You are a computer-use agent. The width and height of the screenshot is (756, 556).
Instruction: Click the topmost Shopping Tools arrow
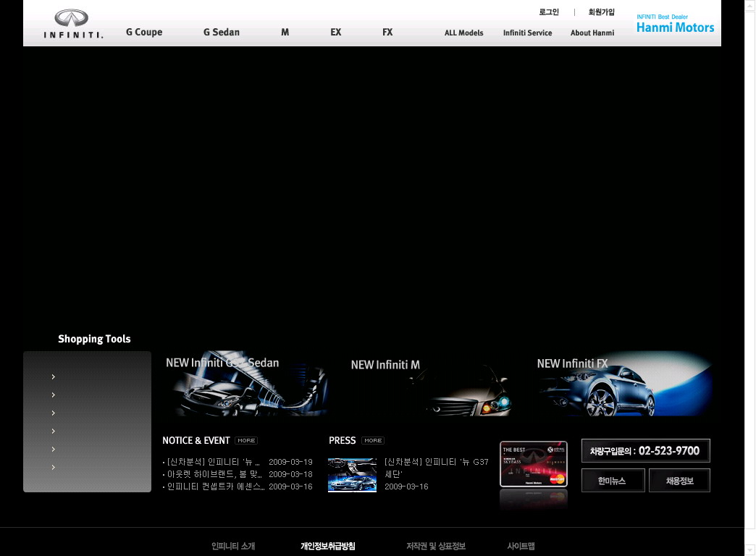click(53, 376)
